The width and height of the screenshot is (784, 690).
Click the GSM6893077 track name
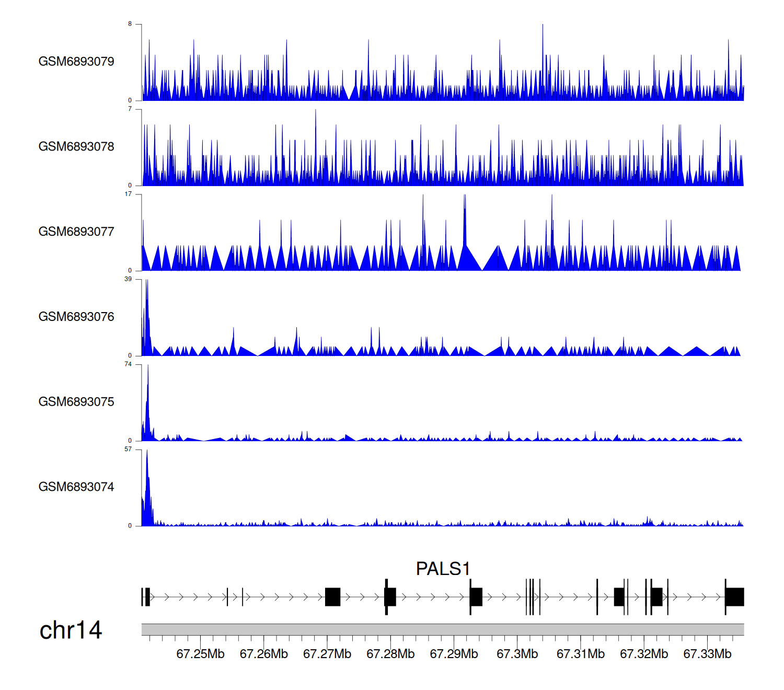pyautogui.click(x=76, y=232)
